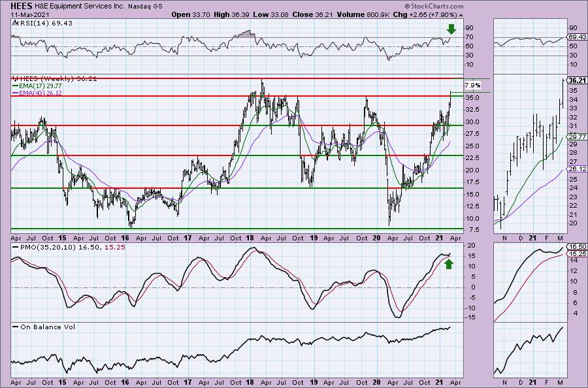Click the 7.9% gain label beside the price panel

472,86
